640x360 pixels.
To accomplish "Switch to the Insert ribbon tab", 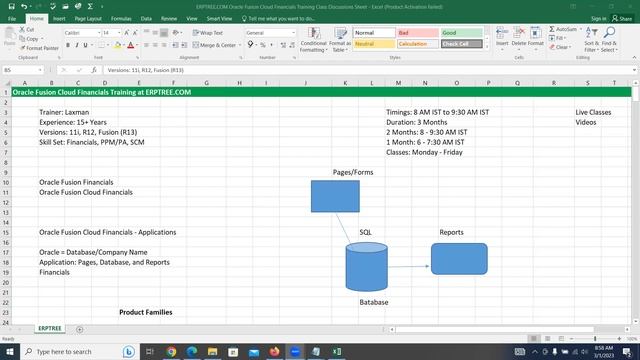I will [x=59, y=19].
